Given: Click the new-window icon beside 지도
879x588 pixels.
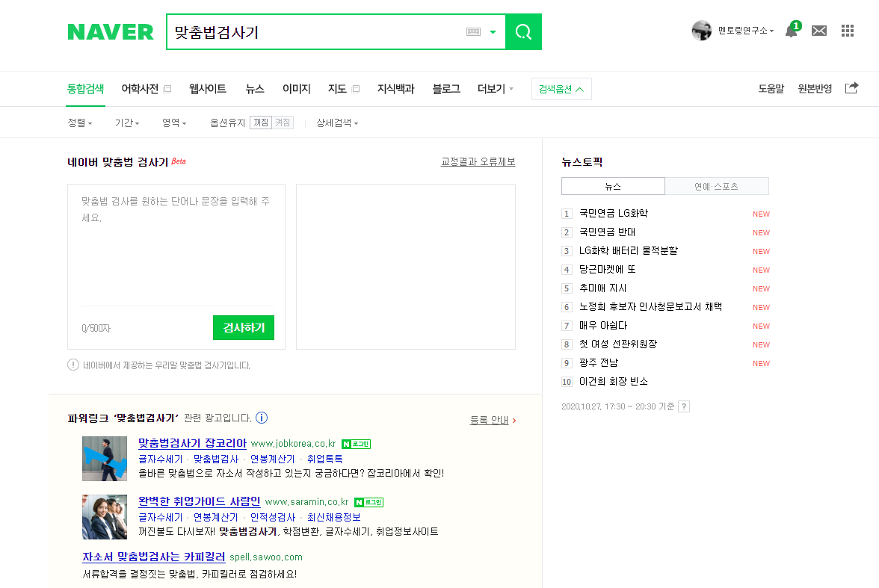Looking at the screenshot, I should tap(356, 89).
